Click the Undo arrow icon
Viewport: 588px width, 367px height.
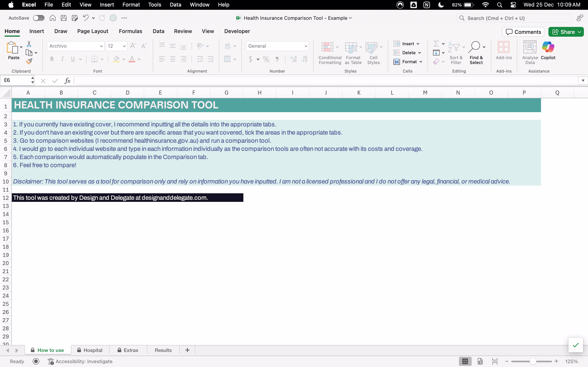(86, 18)
